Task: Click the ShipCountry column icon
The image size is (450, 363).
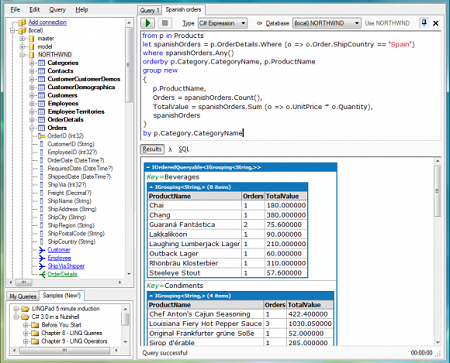Action: click(41, 242)
